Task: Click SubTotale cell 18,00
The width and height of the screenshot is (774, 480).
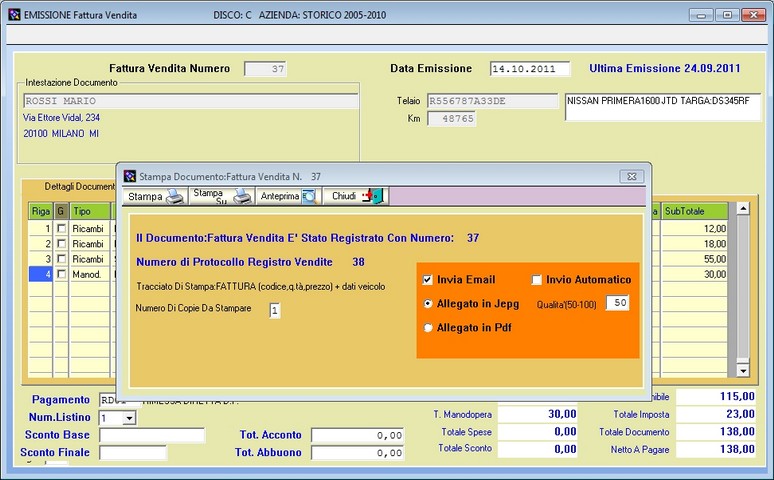Action: 695,243
